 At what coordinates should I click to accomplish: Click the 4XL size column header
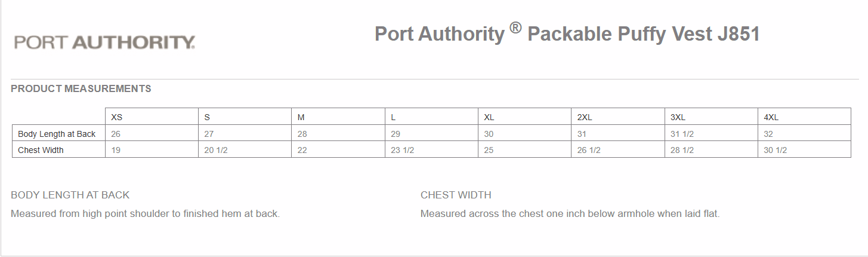[x=771, y=117]
